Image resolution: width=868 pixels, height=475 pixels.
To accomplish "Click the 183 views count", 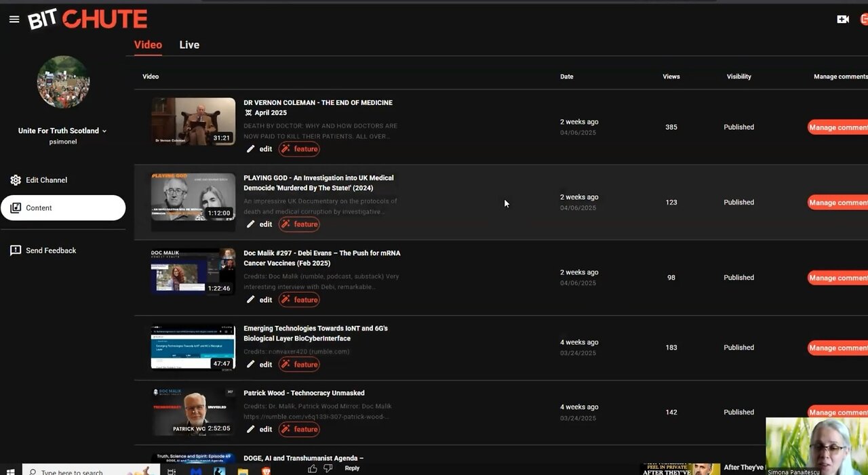I will [671, 348].
